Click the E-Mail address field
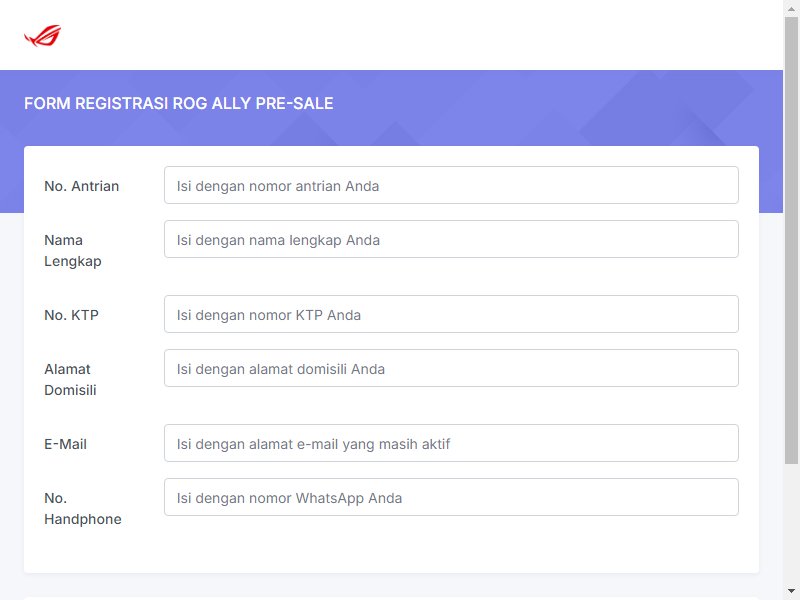The width and height of the screenshot is (800, 600). [451, 443]
